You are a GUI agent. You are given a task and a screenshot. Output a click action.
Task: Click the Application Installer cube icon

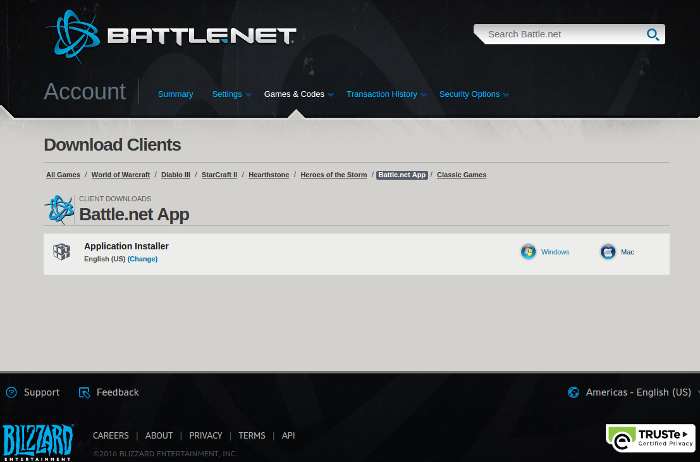[x=62, y=252]
